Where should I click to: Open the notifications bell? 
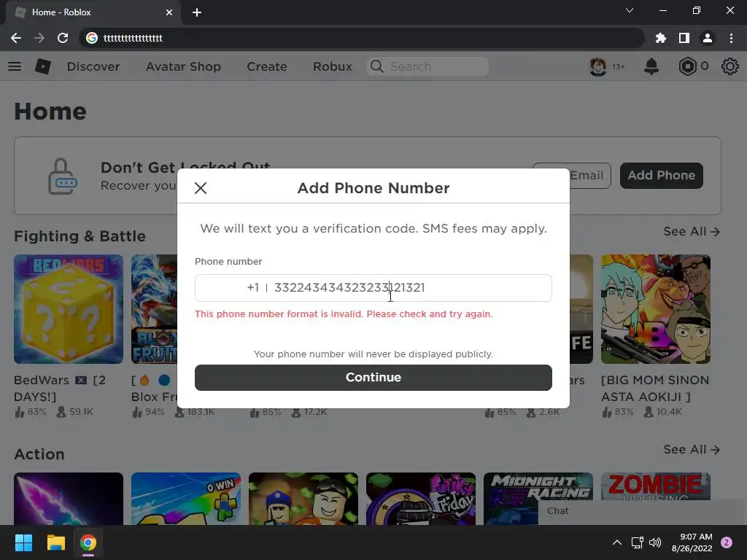point(651,66)
